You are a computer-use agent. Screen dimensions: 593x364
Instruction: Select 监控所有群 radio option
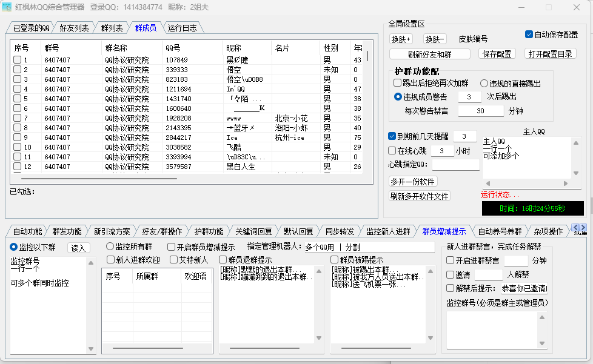click(110, 247)
